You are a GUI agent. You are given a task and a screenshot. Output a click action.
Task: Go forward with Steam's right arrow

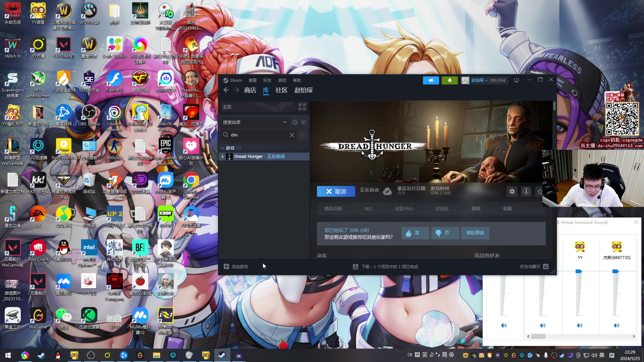(x=236, y=90)
